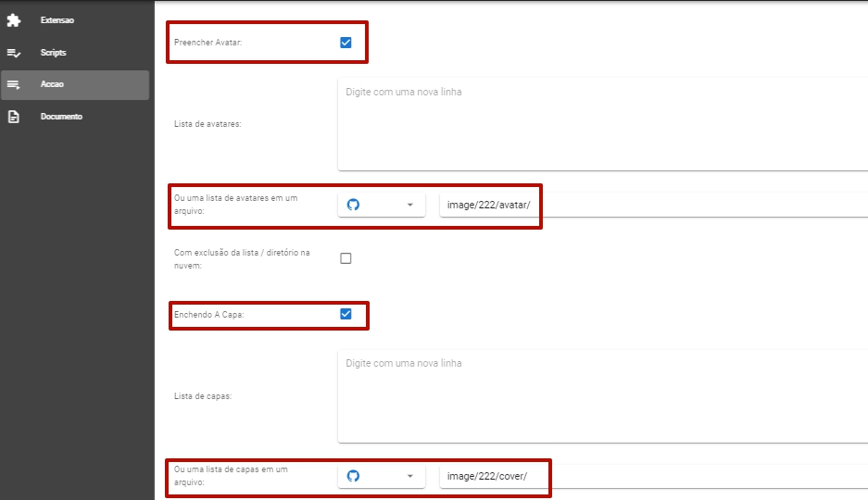Expand the cover file source dropdown arrow
This screenshot has height=500, width=868.
[410, 476]
